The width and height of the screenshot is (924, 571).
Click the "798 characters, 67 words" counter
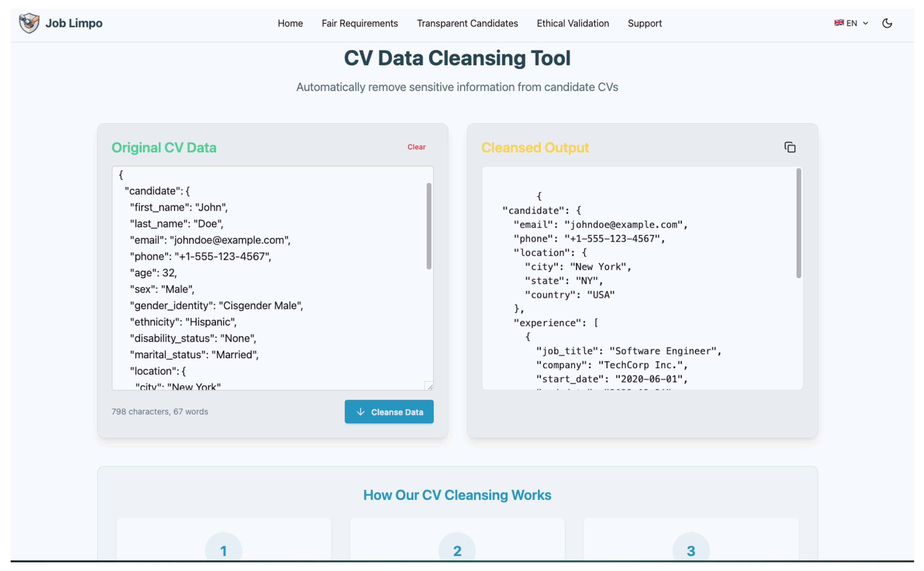click(x=160, y=411)
